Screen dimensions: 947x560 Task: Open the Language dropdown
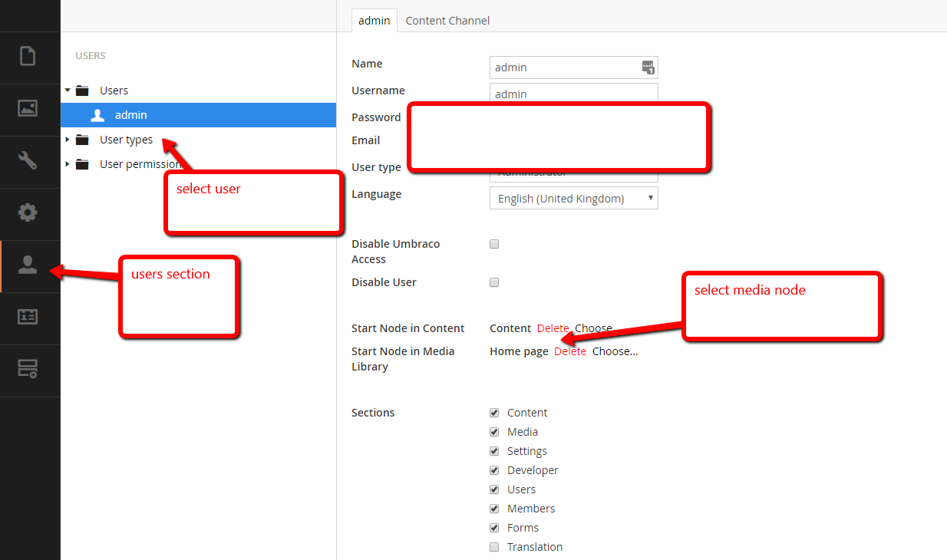point(573,199)
